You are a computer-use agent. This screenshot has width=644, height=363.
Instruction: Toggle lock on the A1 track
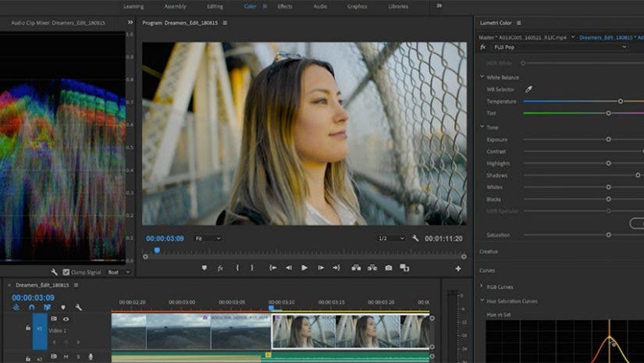28,358
